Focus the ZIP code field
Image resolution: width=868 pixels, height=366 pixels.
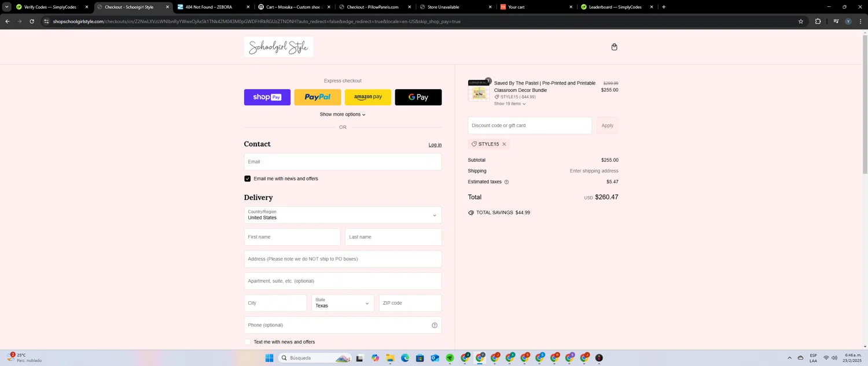pyautogui.click(x=410, y=303)
